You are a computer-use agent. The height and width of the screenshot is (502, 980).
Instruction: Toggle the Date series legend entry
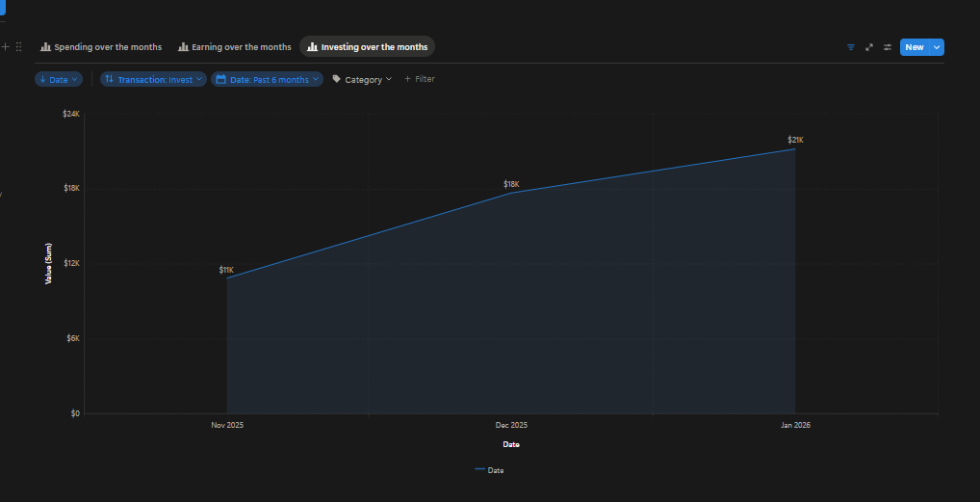[489, 470]
